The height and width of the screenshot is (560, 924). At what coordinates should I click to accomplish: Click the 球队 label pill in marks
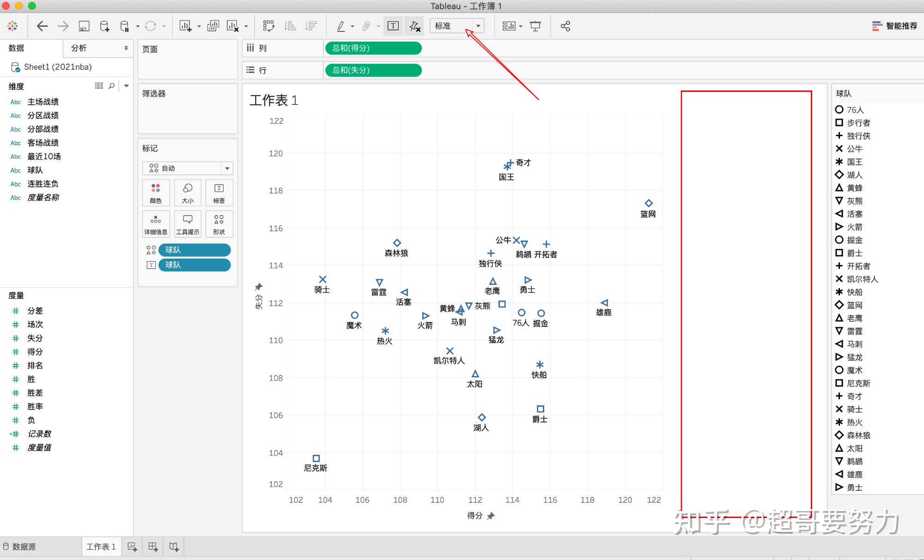(195, 265)
